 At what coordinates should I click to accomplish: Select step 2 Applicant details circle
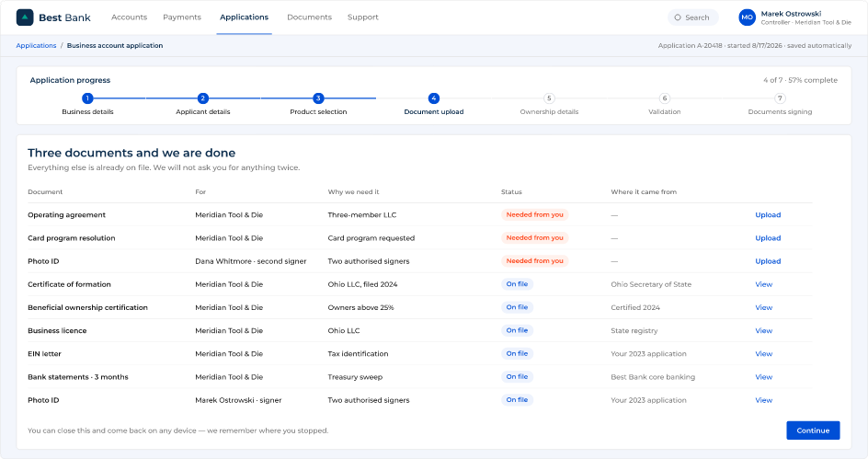202,98
